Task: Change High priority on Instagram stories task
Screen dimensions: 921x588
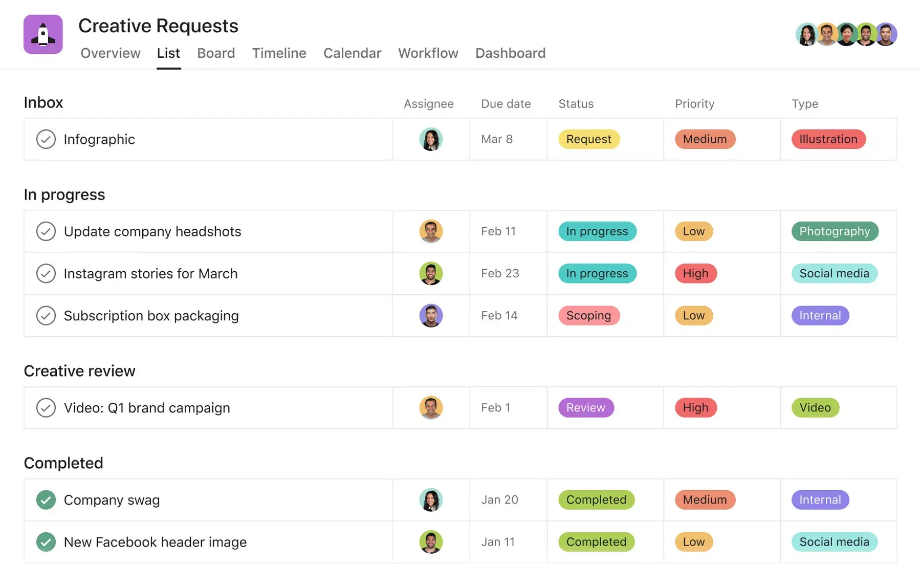Action: click(x=695, y=273)
